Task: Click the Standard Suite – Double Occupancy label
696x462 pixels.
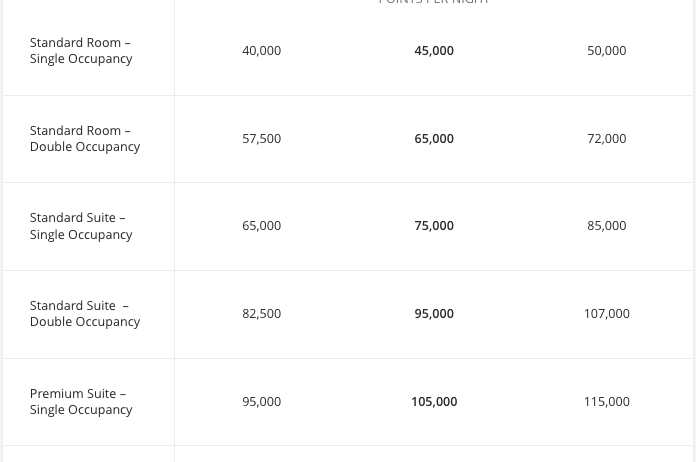Action: click(85, 314)
